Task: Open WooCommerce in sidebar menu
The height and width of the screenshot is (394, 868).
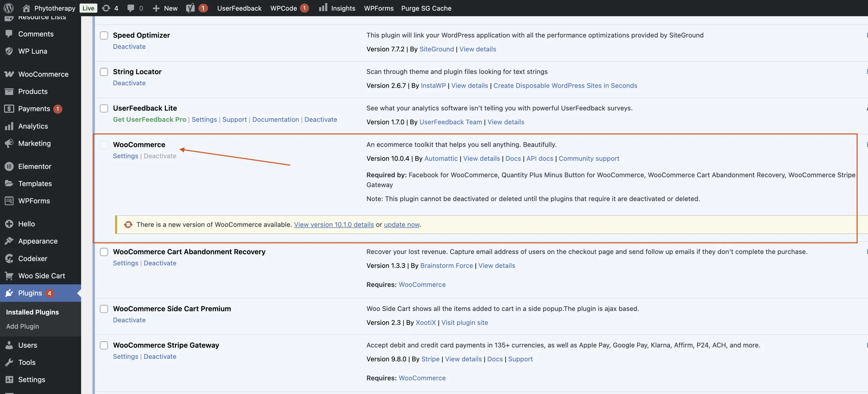Action: (x=43, y=74)
